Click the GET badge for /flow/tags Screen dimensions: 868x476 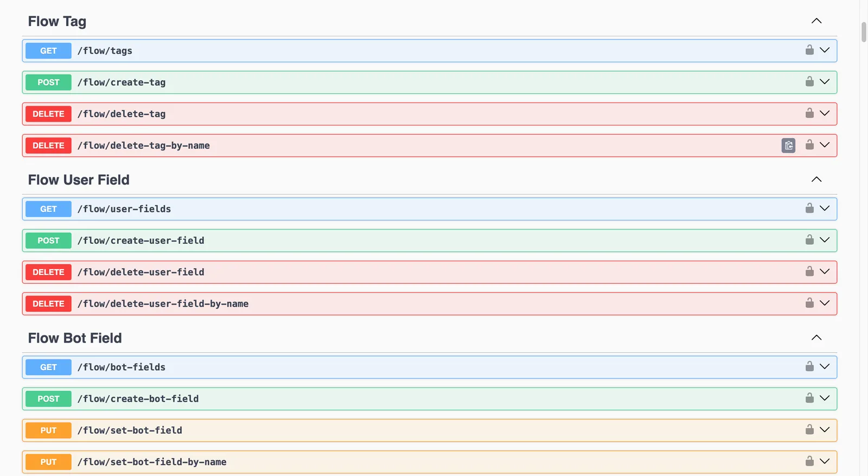pos(48,50)
